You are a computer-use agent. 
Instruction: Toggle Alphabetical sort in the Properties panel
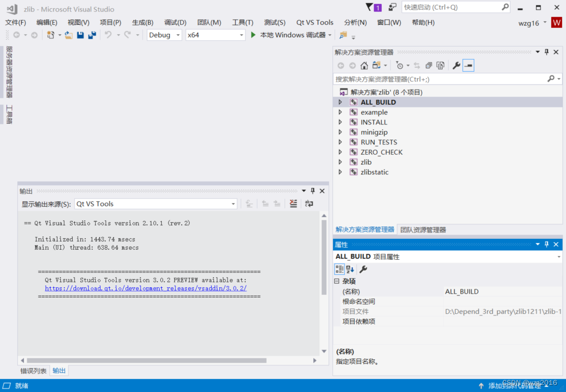point(350,269)
